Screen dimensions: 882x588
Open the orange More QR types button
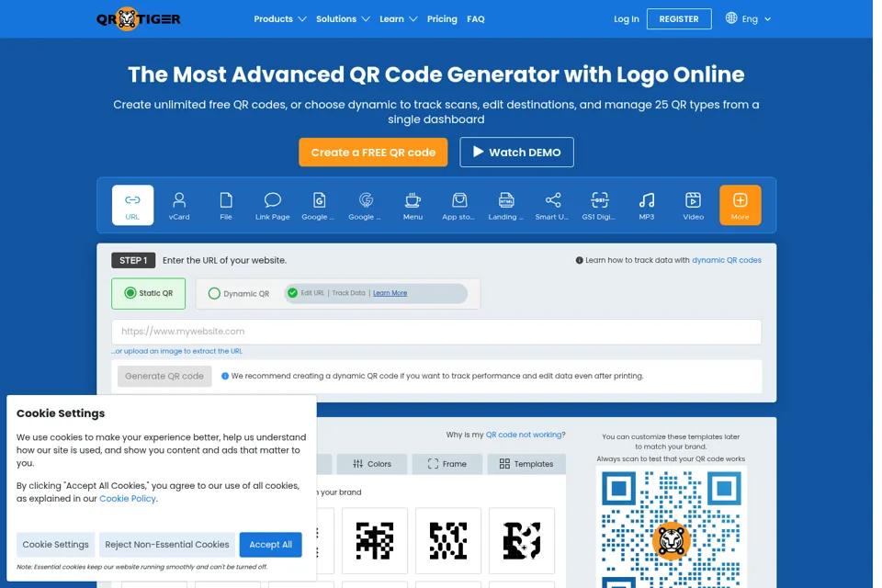[x=741, y=205]
